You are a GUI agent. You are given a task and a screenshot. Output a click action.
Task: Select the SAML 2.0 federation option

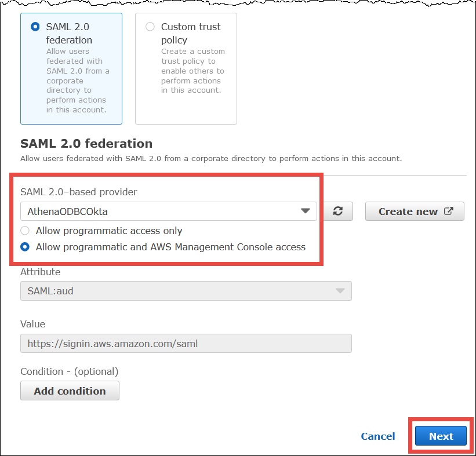[35, 26]
